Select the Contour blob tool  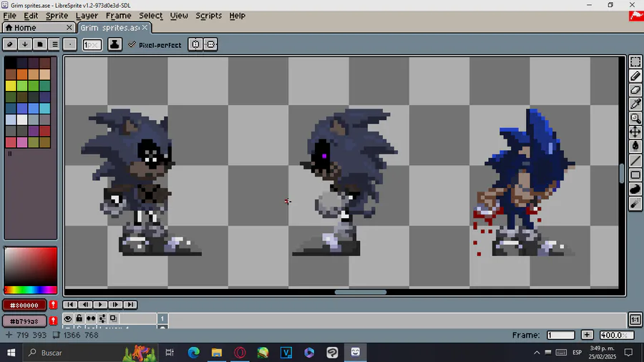(635, 189)
